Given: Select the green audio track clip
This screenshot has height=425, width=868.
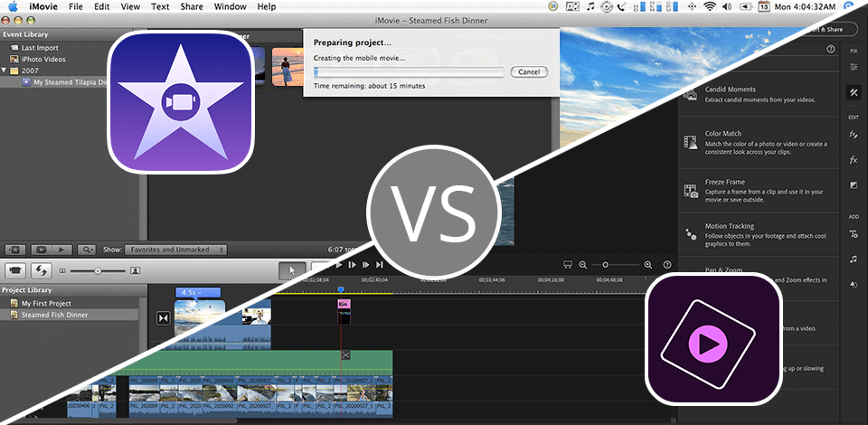Looking at the screenshot, I should pos(255,363).
